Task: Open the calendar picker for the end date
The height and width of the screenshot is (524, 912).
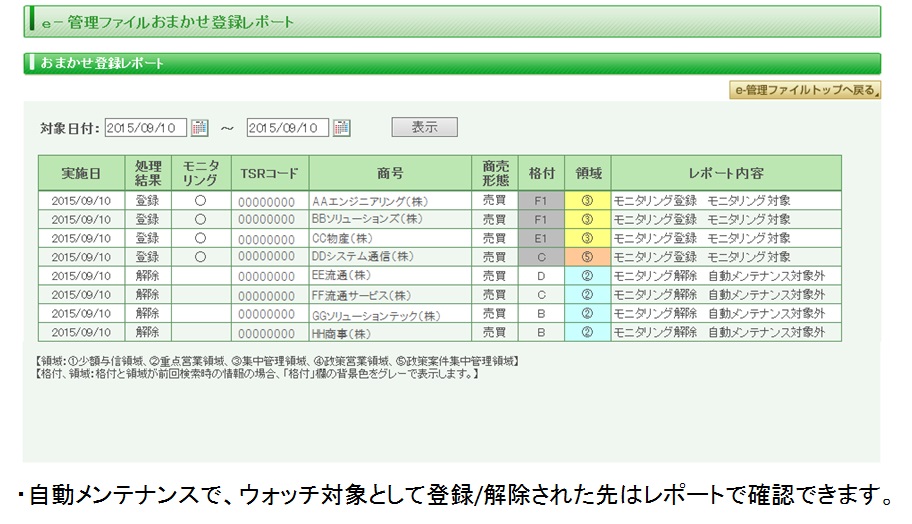Action: pos(341,128)
